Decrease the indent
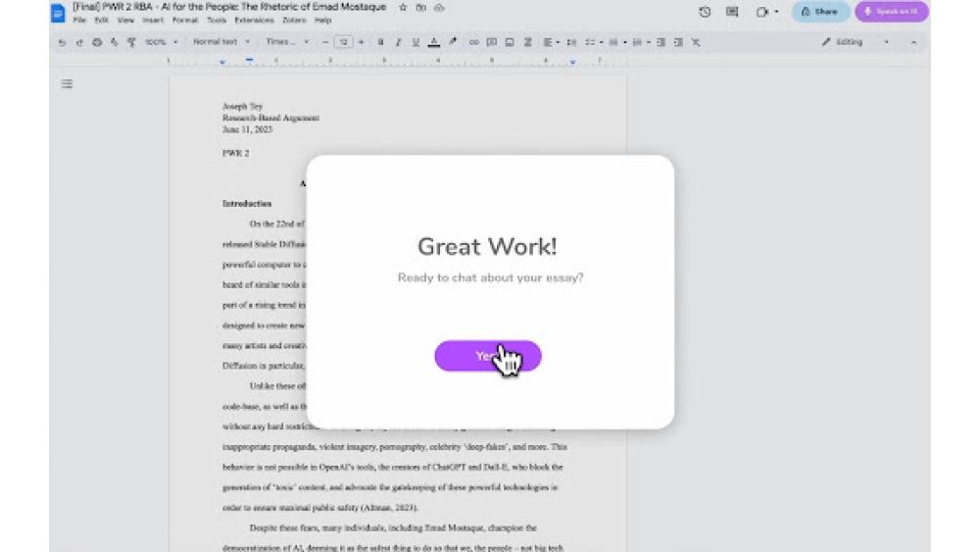 pos(661,42)
